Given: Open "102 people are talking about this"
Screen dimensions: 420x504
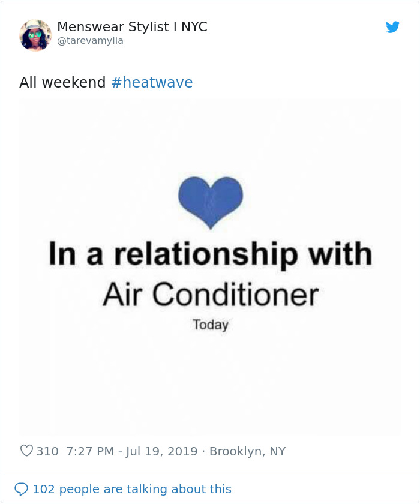Looking at the screenshot, I should coord(131,489).
